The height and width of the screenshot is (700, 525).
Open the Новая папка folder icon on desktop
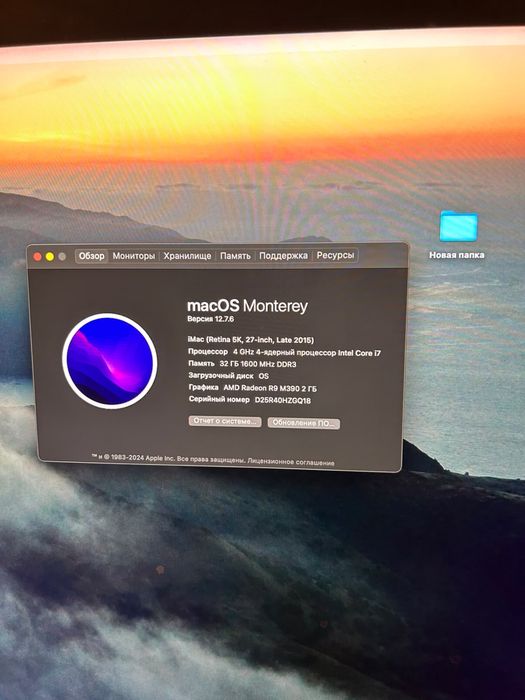(x=458, y=226)
